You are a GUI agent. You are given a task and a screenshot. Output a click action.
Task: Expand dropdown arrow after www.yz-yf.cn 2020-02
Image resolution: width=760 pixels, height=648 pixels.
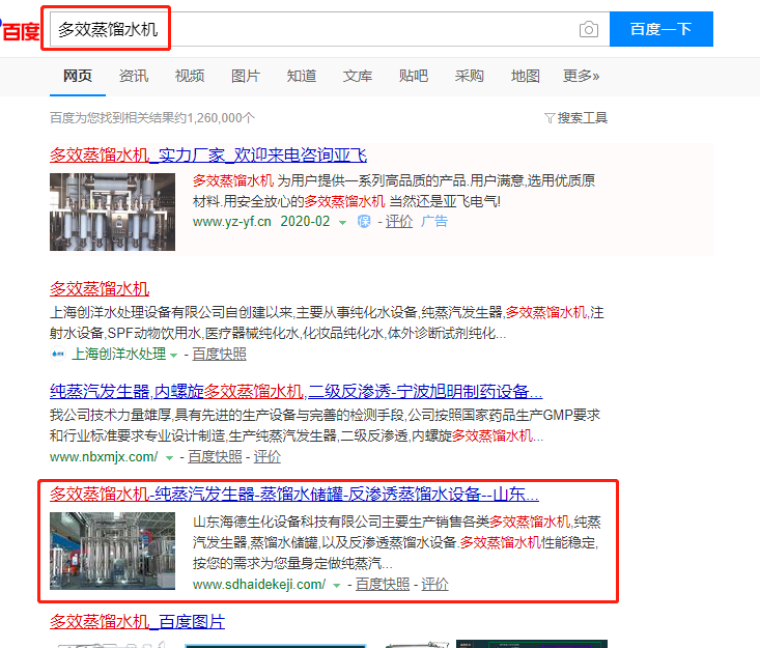coord(343,222)
